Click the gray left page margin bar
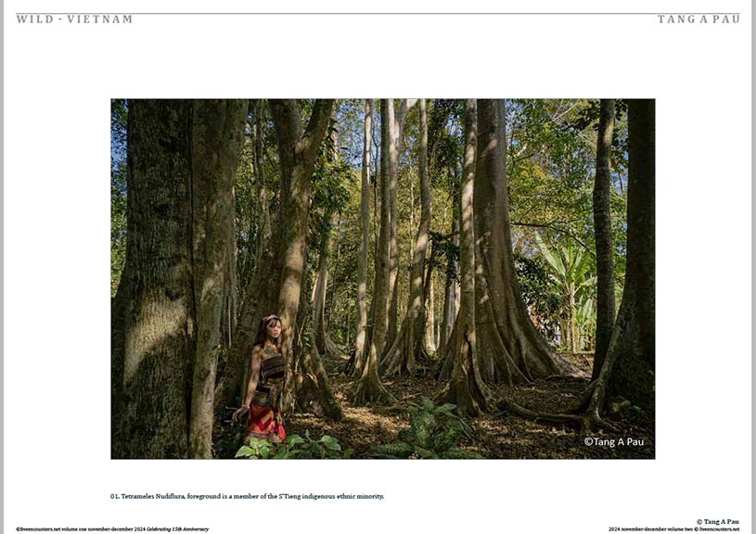Image resolution: width=756 pixels, height=534 pixels. click(x=2, y=267)
